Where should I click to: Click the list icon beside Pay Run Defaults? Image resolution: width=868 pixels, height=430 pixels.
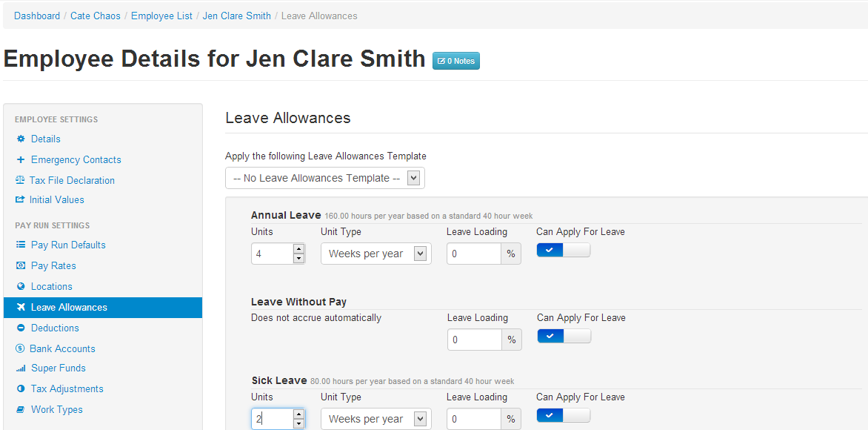[x=21, y=245]
